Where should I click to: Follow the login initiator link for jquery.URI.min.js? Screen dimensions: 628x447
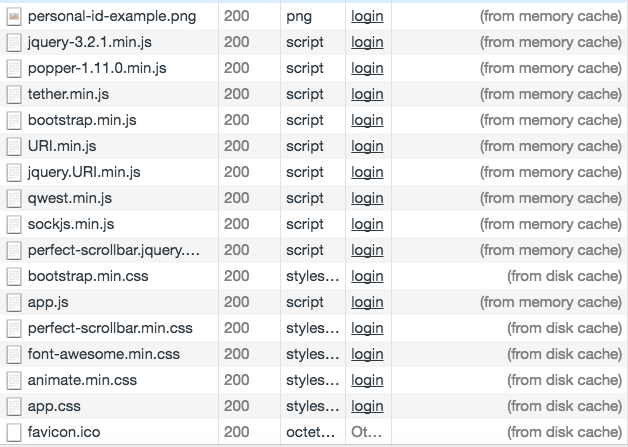coord(367,173)
